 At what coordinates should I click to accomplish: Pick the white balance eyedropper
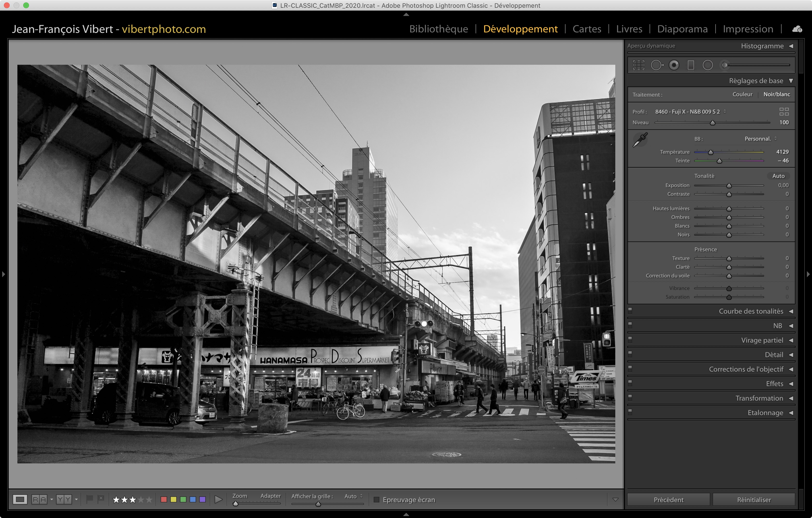point(640,139)
